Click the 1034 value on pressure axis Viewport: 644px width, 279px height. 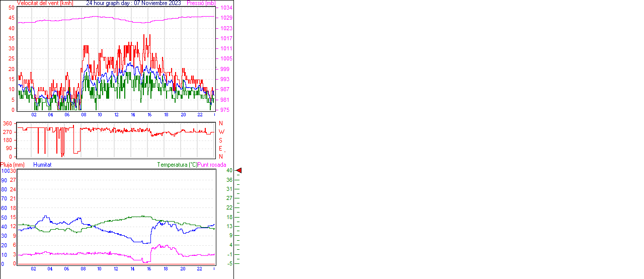coord(226,8)
